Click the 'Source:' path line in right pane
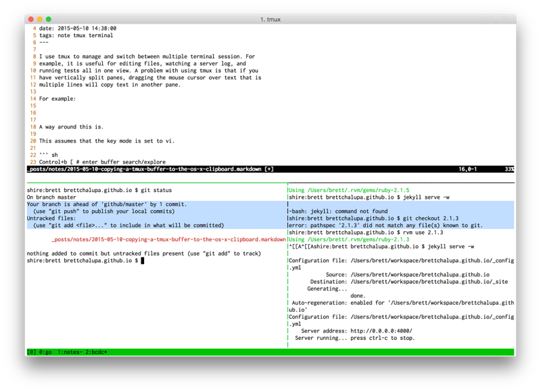Screen dimensions: 541x392 point(408,274)
